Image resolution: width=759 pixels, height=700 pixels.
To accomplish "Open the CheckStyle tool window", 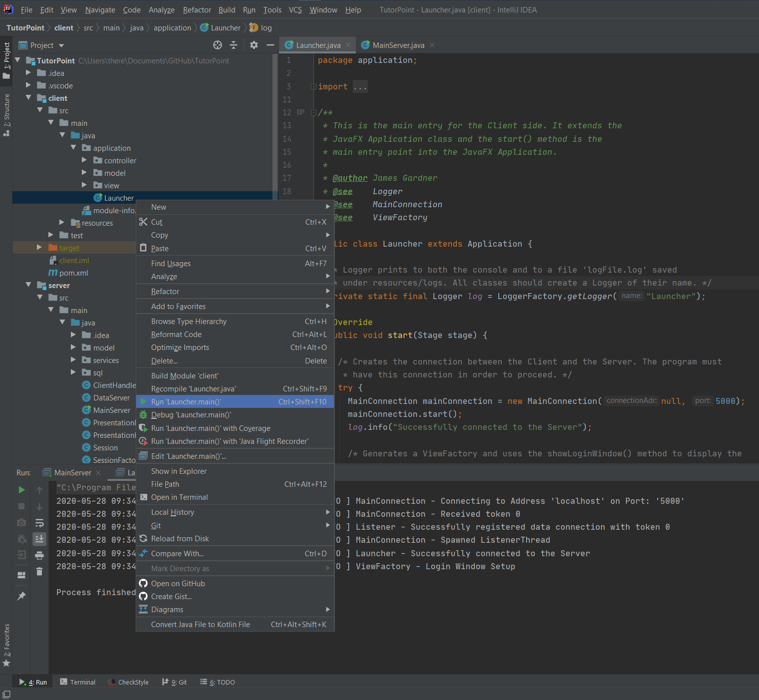I will point(128,682).
